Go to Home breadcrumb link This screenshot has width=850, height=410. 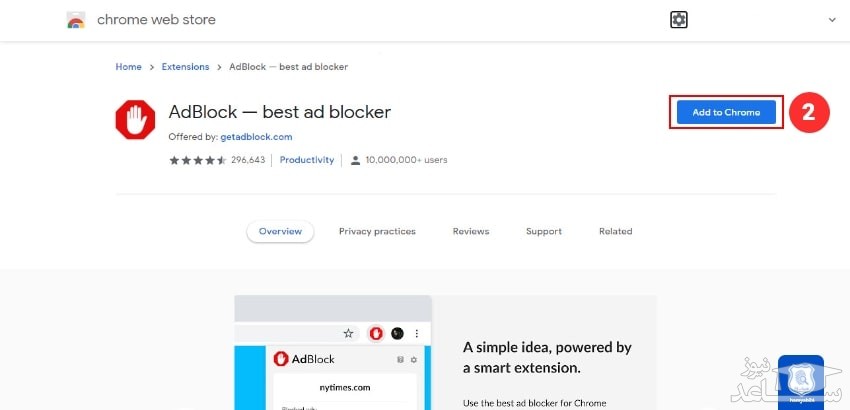pyautogui.click(x=128, y=67)
